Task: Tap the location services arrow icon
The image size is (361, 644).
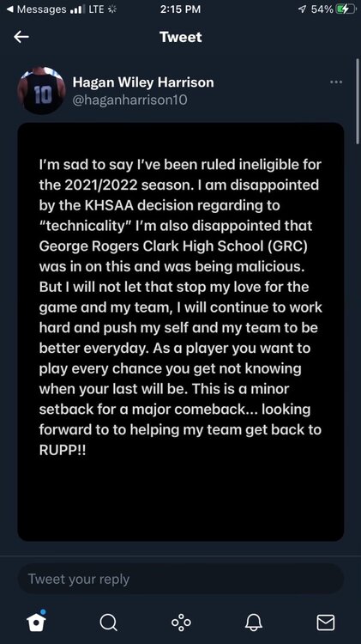Action: [303, 9]
